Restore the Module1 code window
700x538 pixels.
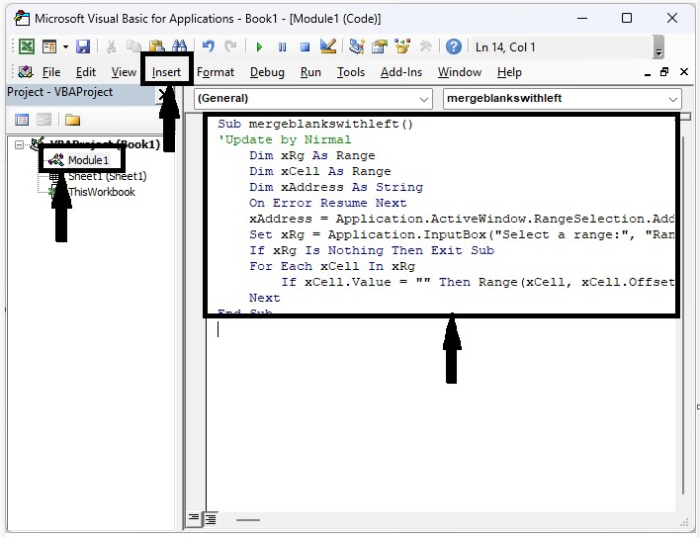click(664, 72)
